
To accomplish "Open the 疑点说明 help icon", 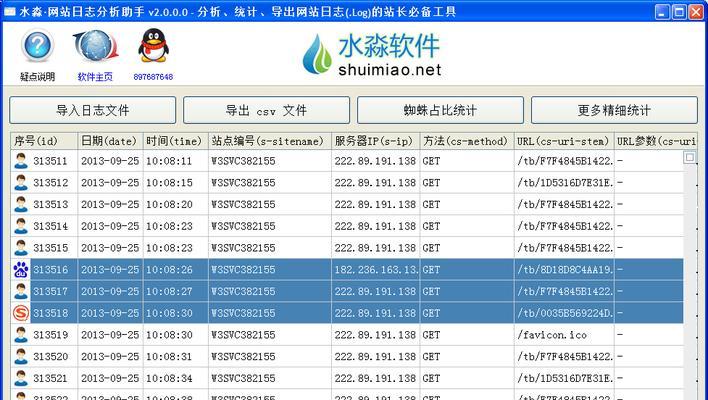I will [37, 45].
